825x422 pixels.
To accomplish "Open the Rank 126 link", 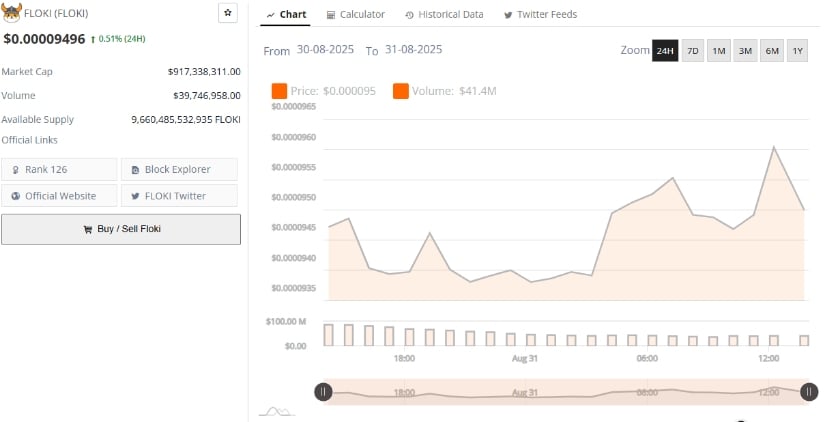I will point(59,169).
